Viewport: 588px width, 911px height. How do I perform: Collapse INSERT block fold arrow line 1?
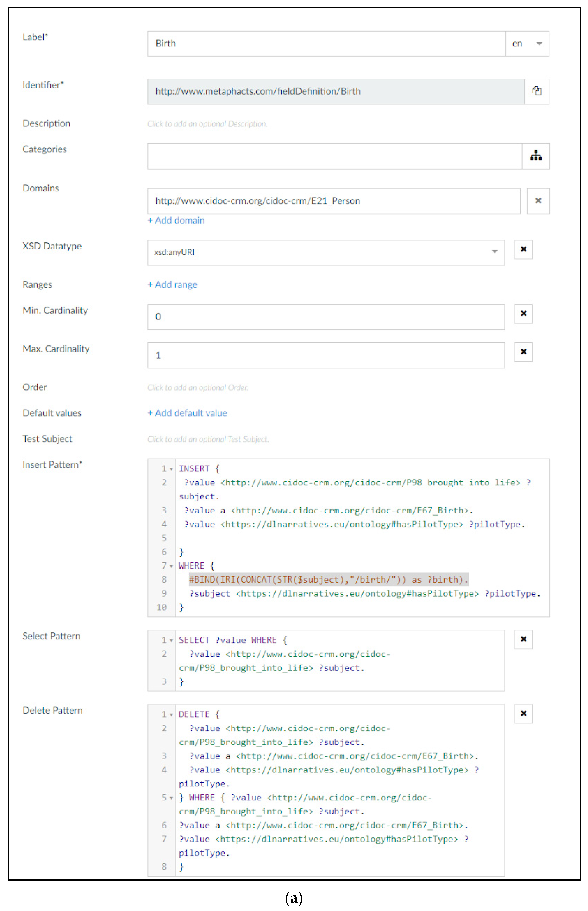(x=171, y=469)
